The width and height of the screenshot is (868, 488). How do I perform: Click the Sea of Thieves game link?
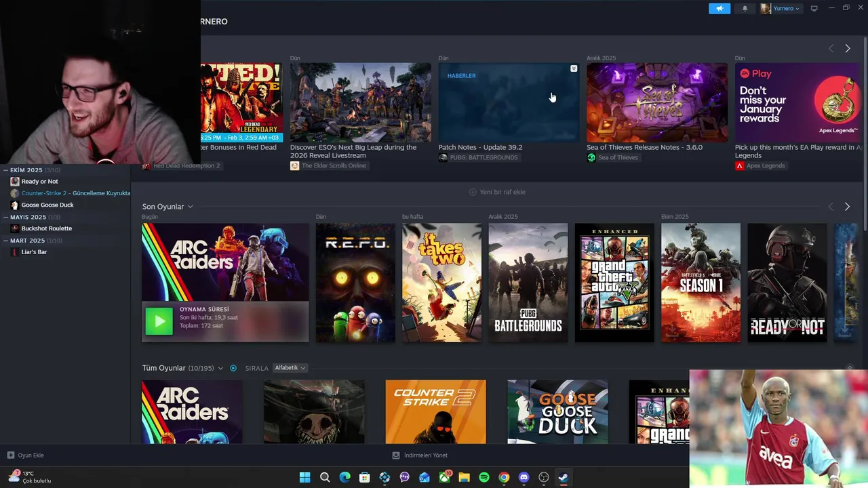tap(612, 158)
